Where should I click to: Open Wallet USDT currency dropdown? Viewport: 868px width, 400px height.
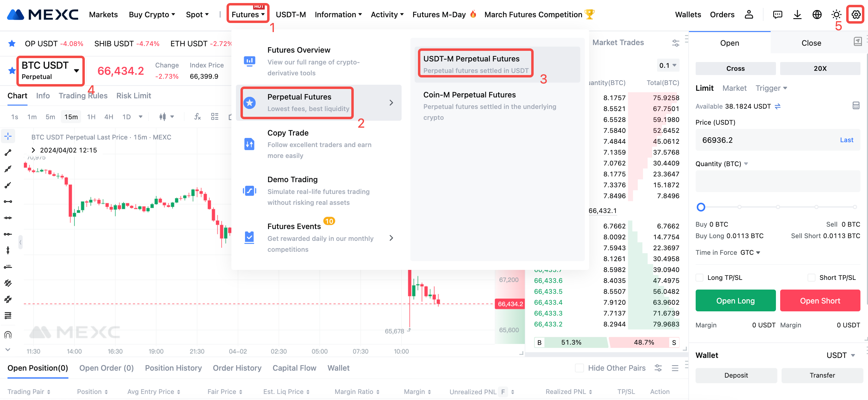[841, 356]
